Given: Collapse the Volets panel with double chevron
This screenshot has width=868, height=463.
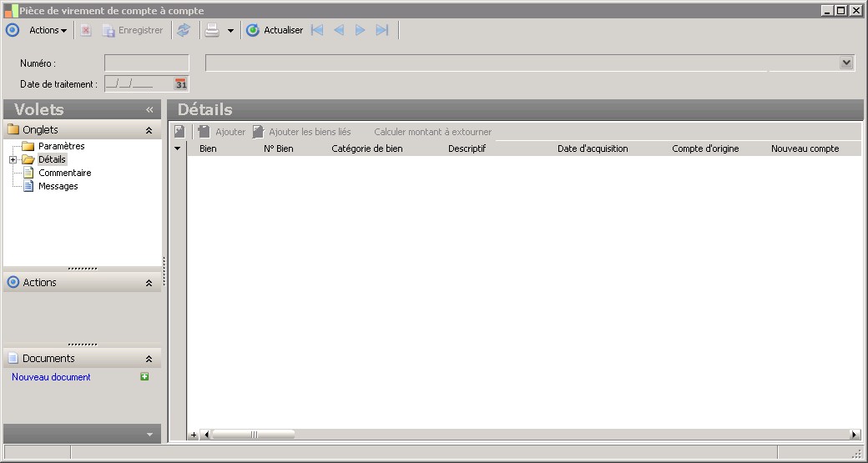Looking at the screenshot, I should point(149,109).
